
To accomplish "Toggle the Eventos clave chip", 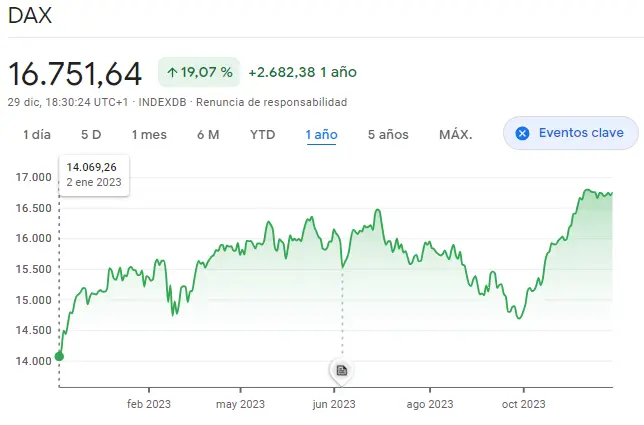I will [x=570, y=133].
